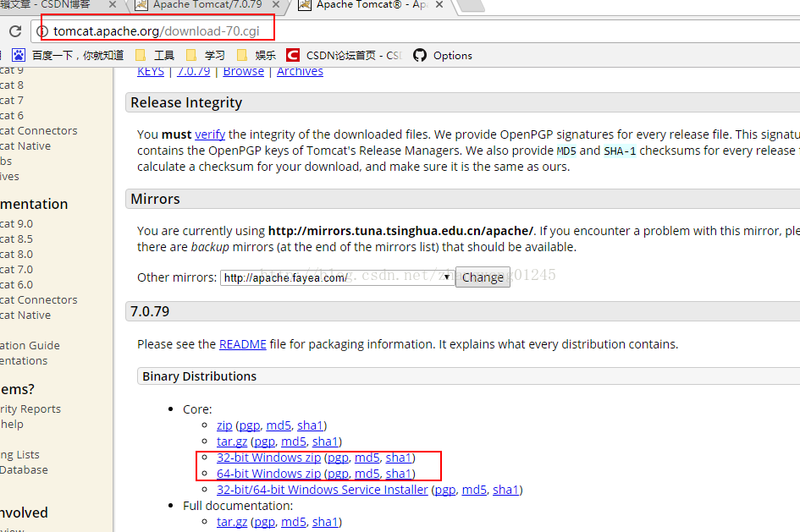This screenshot has height=532, width=800.
Task: Open sidebar download link cat 8
Action: coord(12,85)
